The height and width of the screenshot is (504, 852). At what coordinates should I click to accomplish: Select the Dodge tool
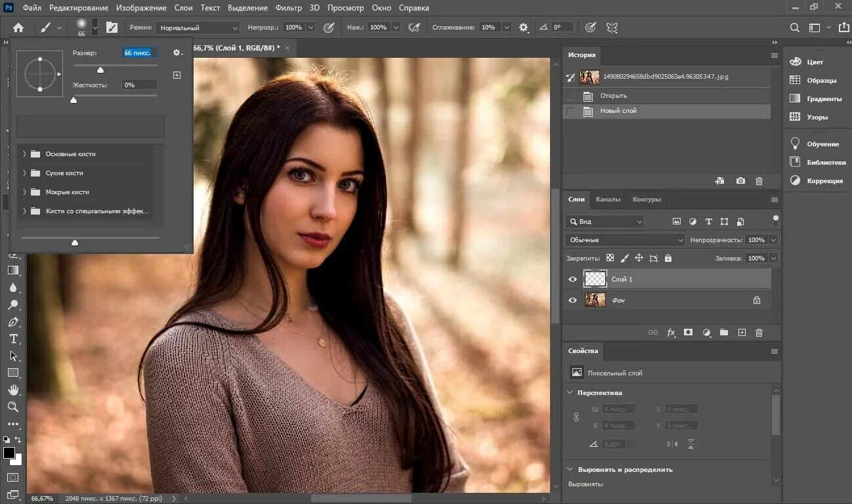(x=13, y=304)
